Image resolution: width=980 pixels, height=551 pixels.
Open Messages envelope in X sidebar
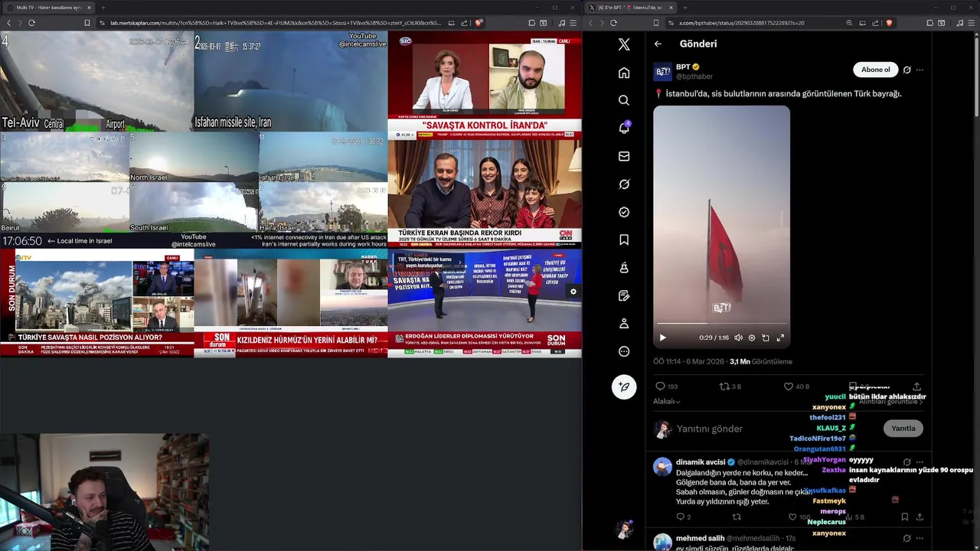pos(624,156)
